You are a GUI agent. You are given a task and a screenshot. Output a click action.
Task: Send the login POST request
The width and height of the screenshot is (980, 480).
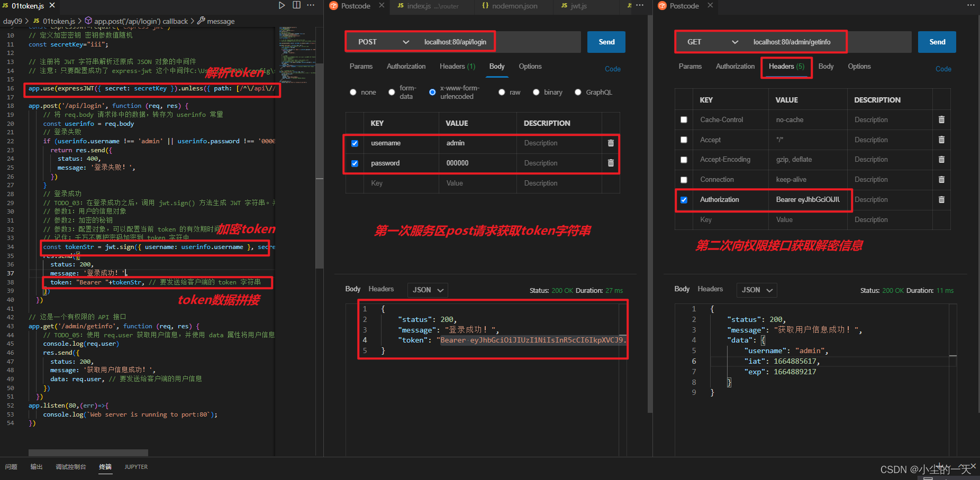606,42
